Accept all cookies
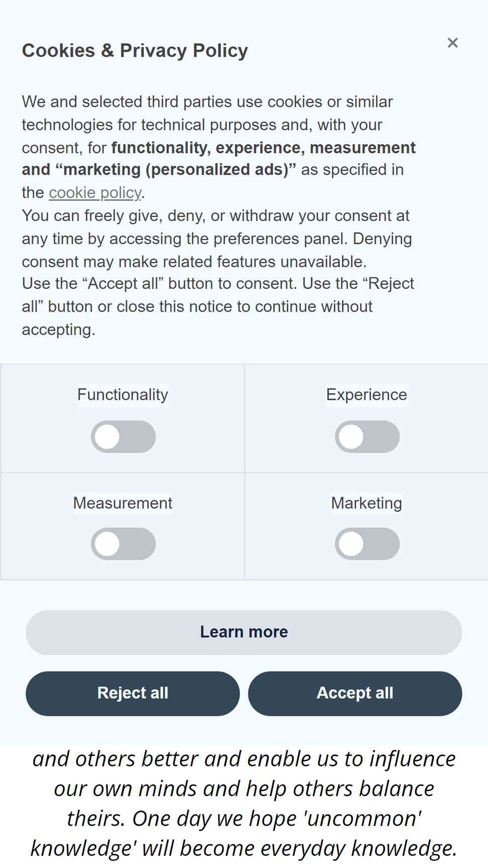The width and height of the screenshot is (488, 868). click(355, 693)
